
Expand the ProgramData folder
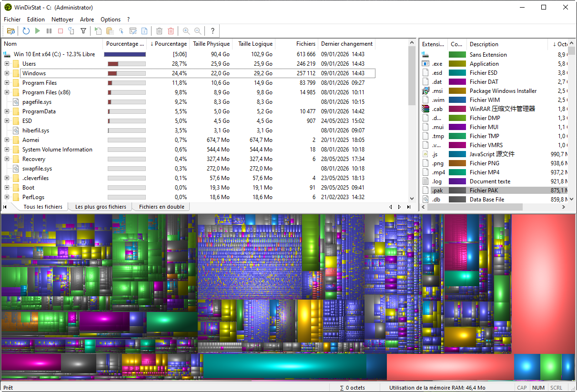[x=7, y=111]
